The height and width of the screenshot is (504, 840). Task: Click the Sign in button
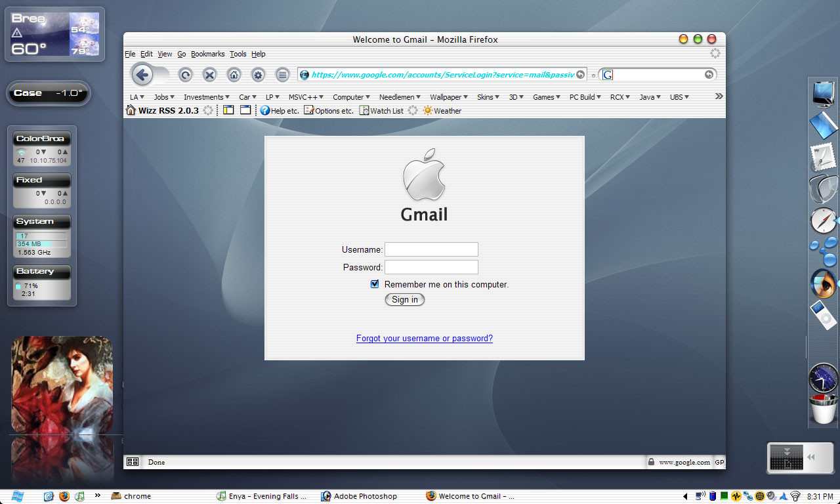tap(405, 300)
